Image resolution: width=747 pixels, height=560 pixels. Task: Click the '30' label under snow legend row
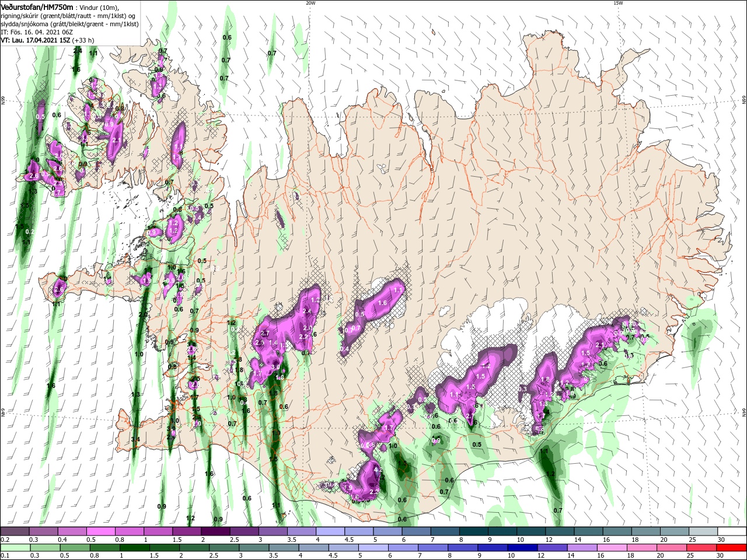(721, 540)
